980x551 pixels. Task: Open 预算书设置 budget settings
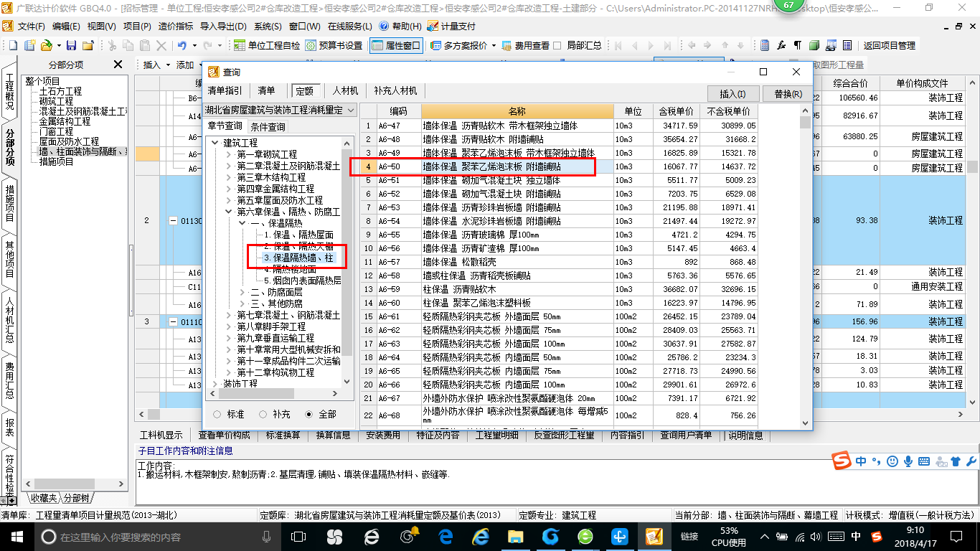coord(334,45)
